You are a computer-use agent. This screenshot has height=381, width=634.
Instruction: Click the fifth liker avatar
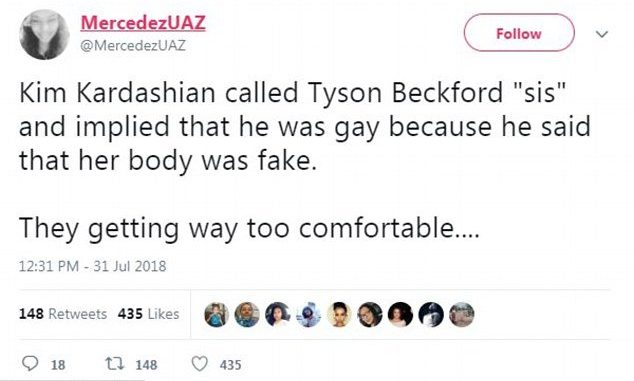(x=339, y=314)
